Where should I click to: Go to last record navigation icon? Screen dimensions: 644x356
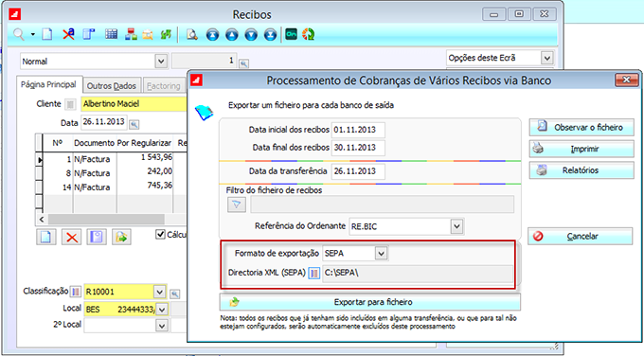pos(270,35)
